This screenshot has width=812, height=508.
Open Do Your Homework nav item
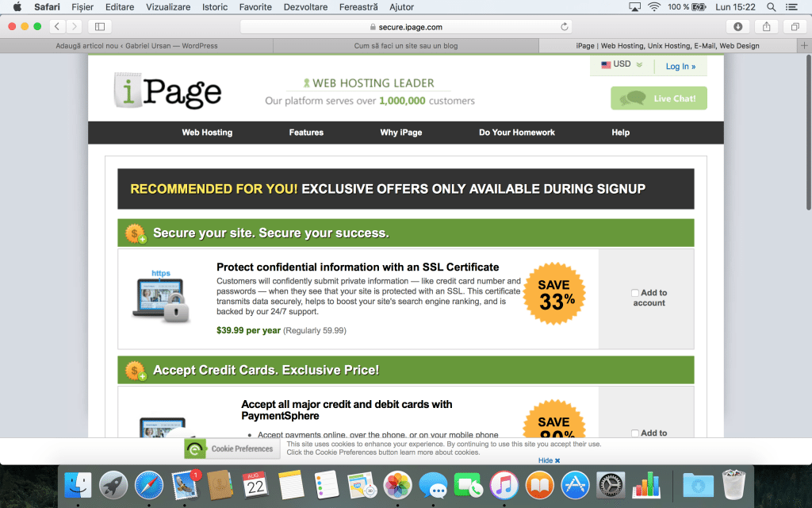(x=517, y=133)
